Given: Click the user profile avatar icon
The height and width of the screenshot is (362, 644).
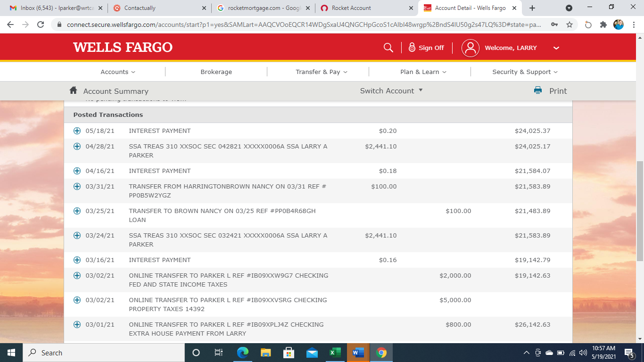Looking at the screenshot, I should tap(471, 48).
